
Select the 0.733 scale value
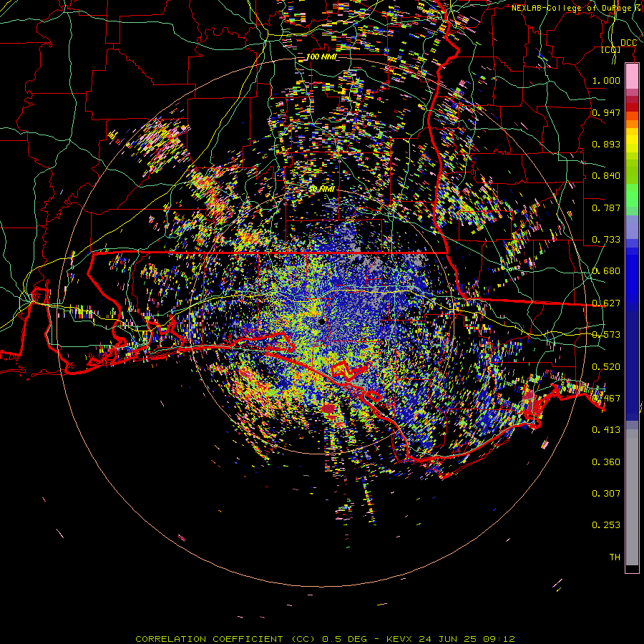click(606, 240)
